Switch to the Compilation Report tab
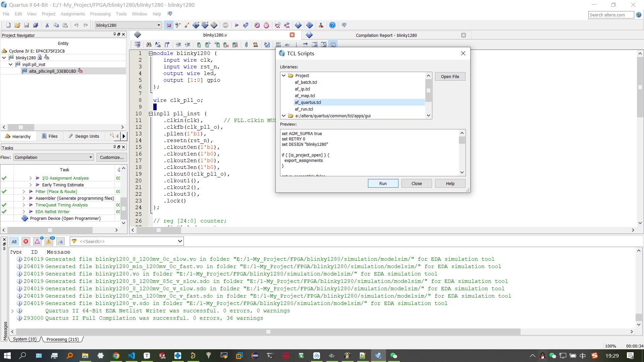The height and width of the screenshot is (362, 644). 386,35
